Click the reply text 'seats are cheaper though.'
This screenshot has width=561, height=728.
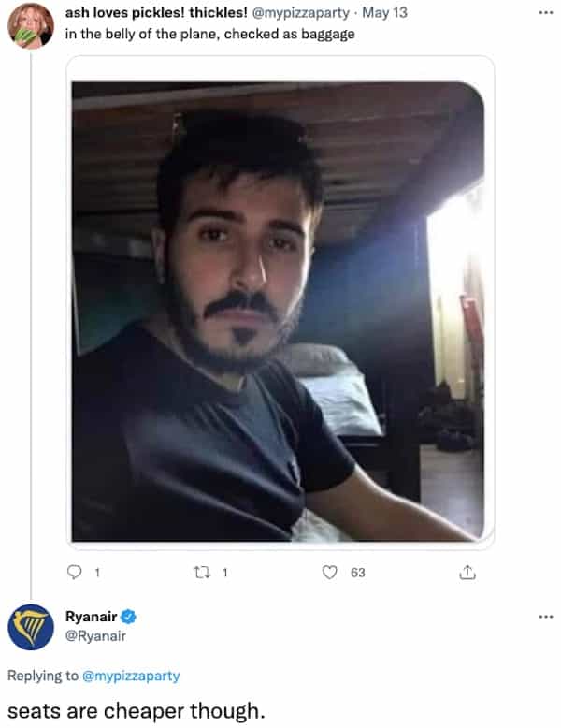pos(136,711)
